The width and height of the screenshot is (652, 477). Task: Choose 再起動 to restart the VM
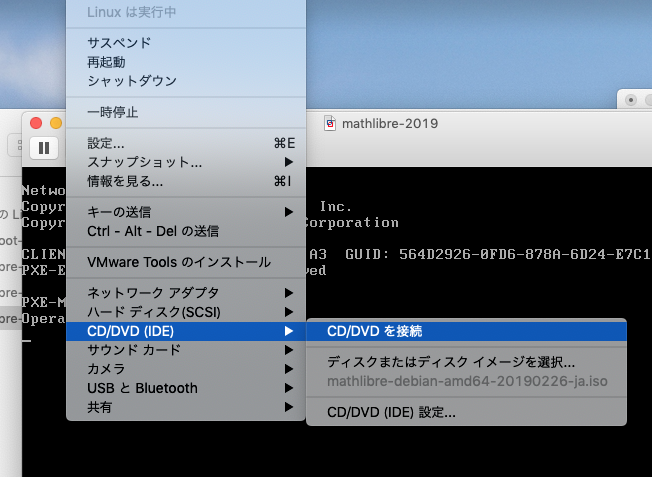coord(186,62)
